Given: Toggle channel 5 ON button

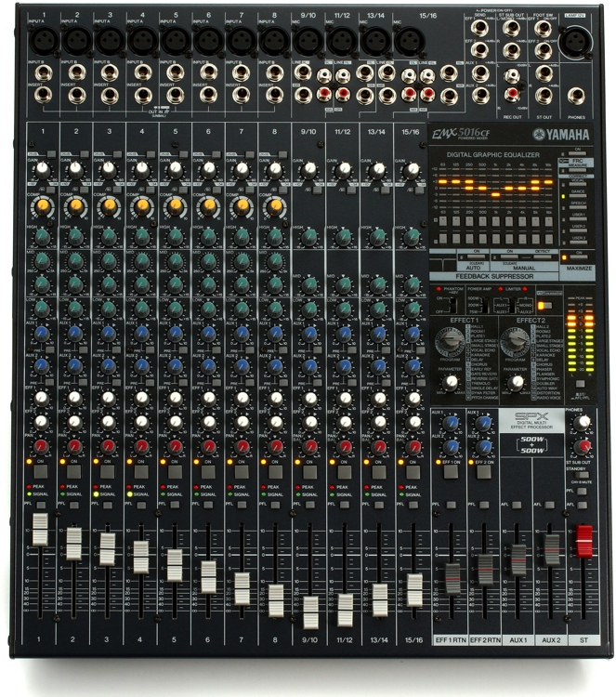Looking at the screenshot, I should coord(175,471).
